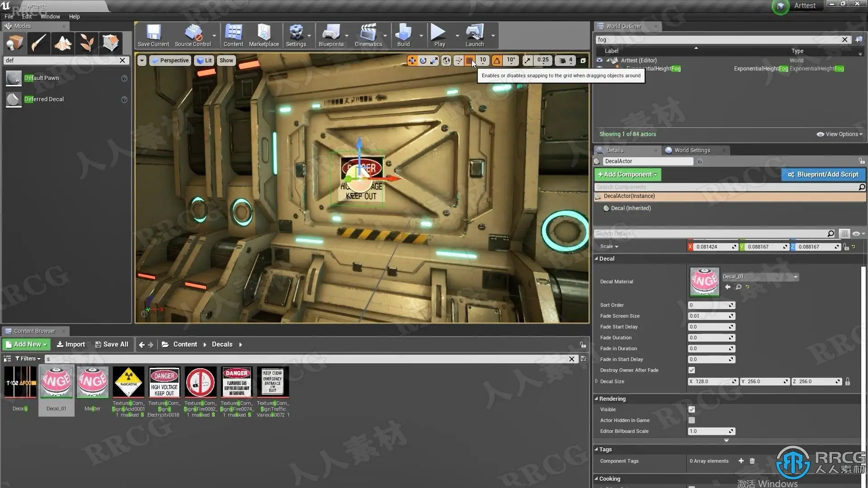Uncheck Destroy Owner After Fade

[x=692, y=370]
